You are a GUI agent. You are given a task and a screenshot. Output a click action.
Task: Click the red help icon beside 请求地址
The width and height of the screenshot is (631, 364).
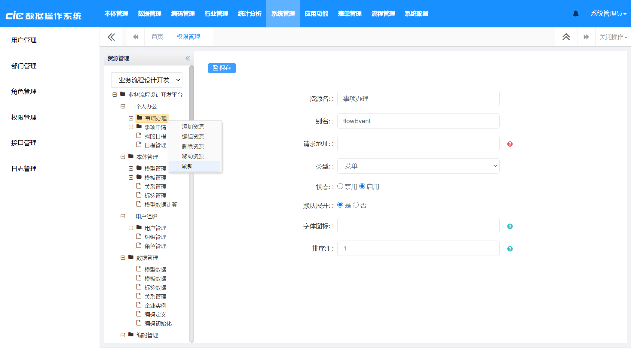pos(510,144)
